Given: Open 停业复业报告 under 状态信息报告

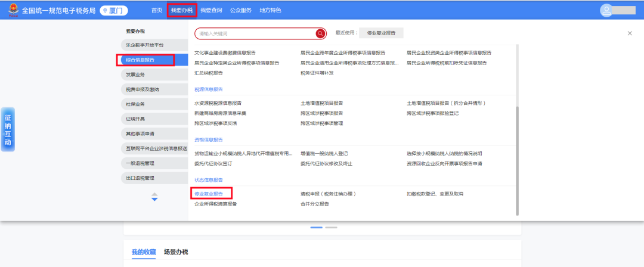Looking at the screenshot, I should (x=209, y=194).
